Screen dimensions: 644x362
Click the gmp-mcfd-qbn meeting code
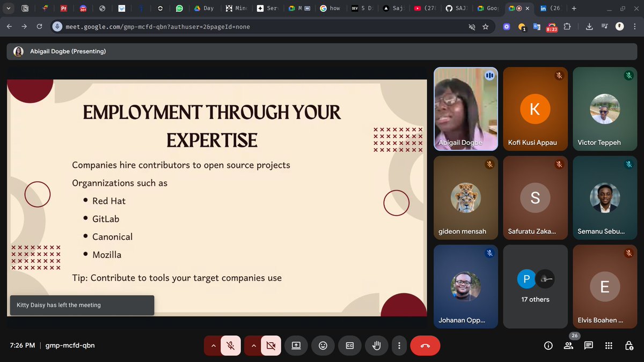pyautogui.click(x=70, y=345)
